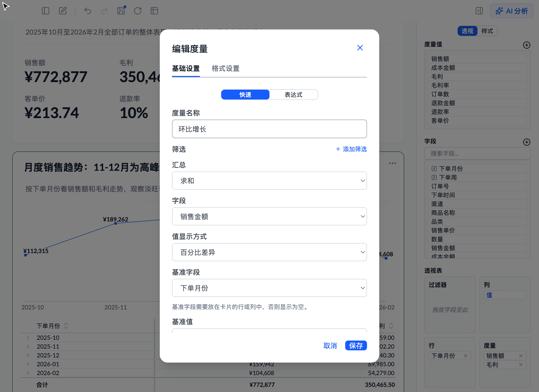Open the chart card three-dot menu

(392, 163)
